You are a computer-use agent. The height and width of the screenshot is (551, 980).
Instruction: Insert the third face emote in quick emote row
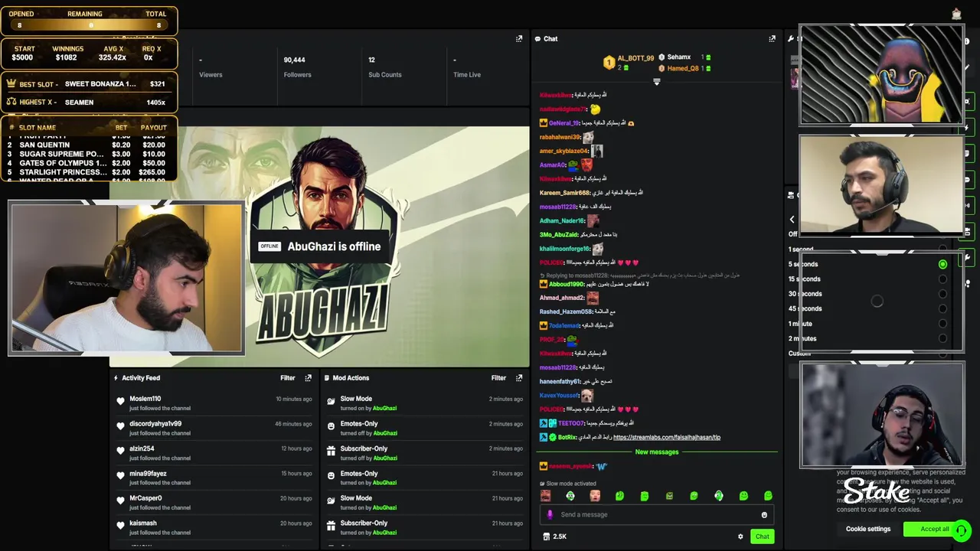click(595, 496)
